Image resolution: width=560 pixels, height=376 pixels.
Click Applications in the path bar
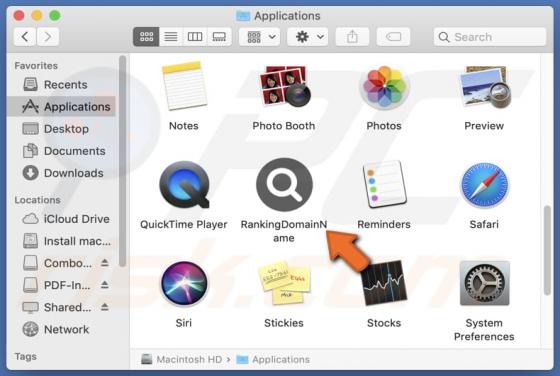(x=273, y=359)
